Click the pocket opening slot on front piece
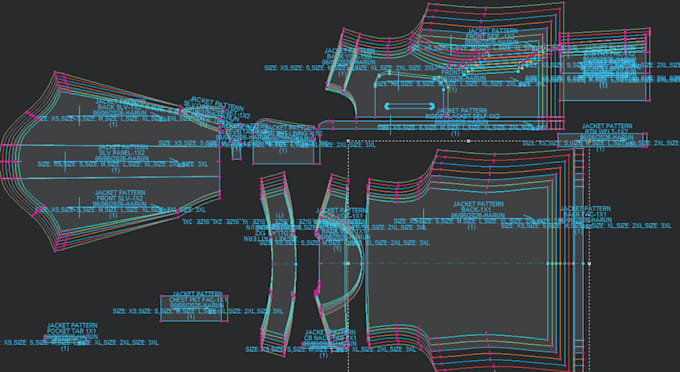 [409, 106]
